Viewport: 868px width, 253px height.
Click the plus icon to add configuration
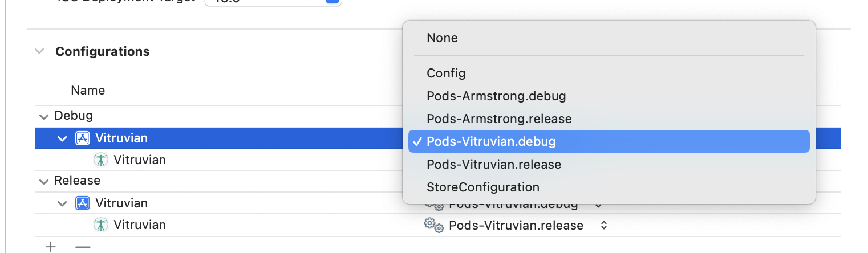pyautogui.click(x=51, y=247)
